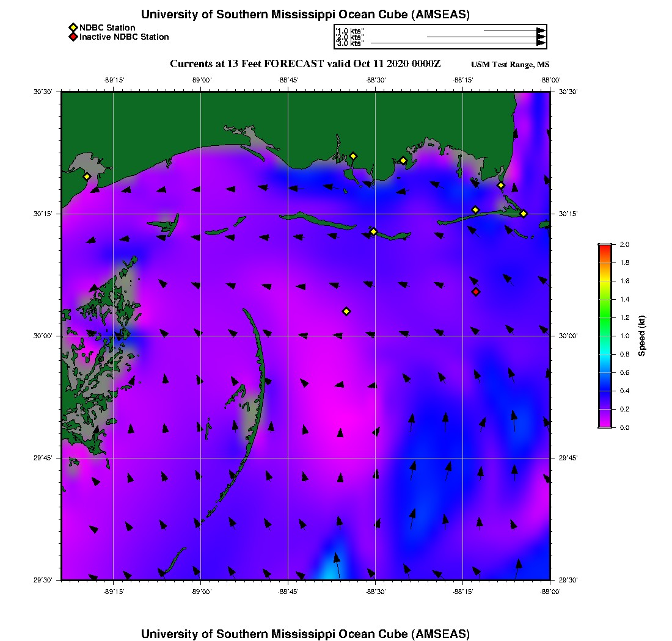Click the 'NDBC Station' legend text
The height and width of the screenshot is (641, 672).
pos(107,27)
